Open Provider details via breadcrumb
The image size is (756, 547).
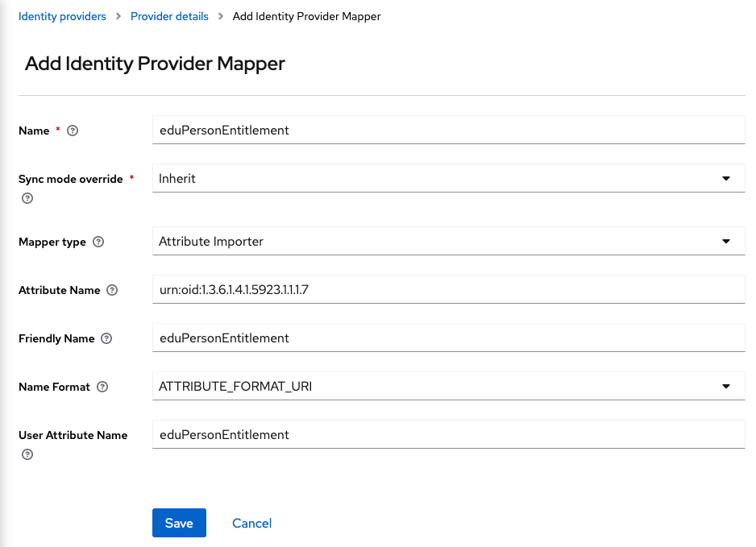[x=169, y=16]
